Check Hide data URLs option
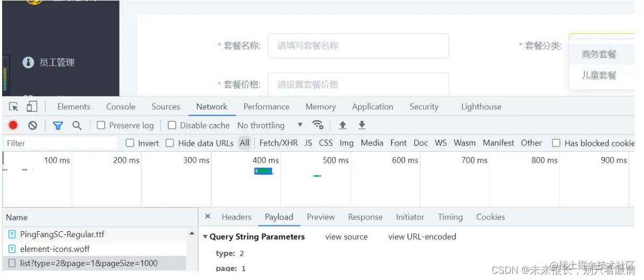The width and height of the screenshot is (644, 280). (170, 143)
